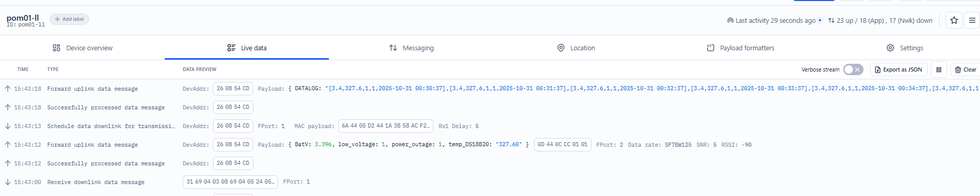The height and width of the screenshot is (196, 980).
Task: Click the Data rate SF7BW125 value
Action: click(678, 145)
